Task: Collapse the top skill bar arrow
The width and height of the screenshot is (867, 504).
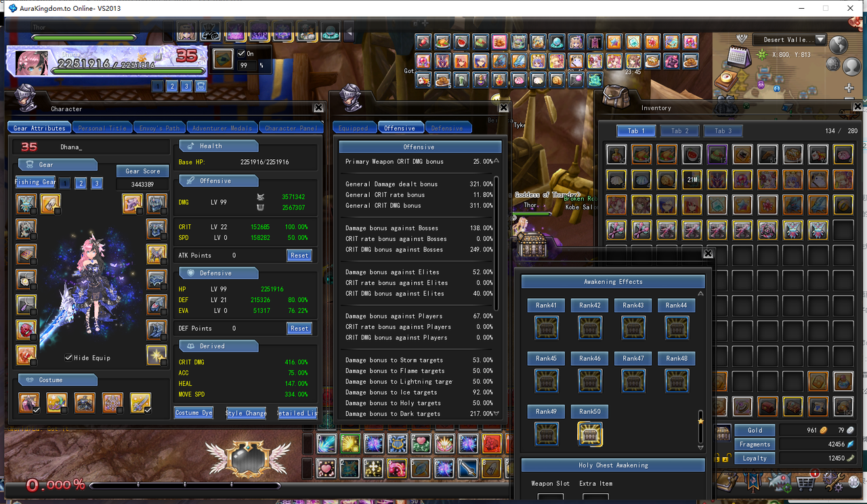Action: click(349, 31)
